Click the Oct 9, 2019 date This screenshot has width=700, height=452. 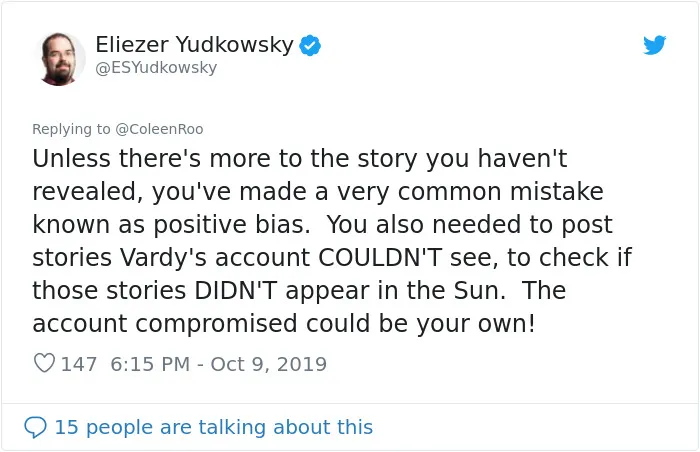268,364
